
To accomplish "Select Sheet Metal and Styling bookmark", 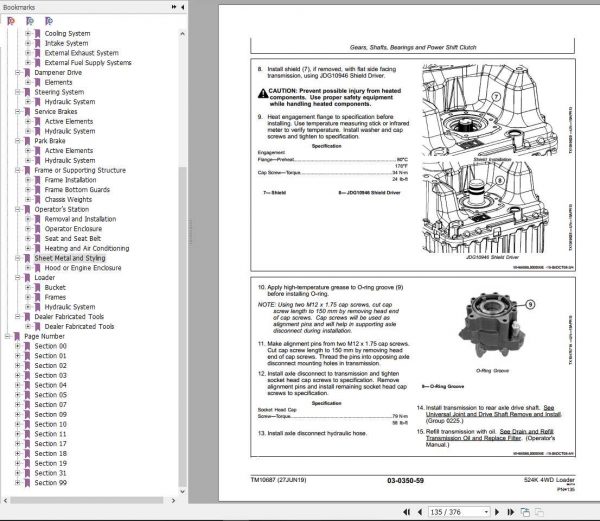I will click(x=70, y=258).
